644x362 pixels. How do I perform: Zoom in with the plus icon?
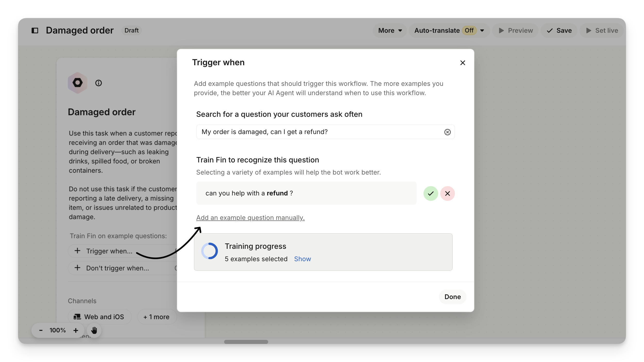(76, 330)
